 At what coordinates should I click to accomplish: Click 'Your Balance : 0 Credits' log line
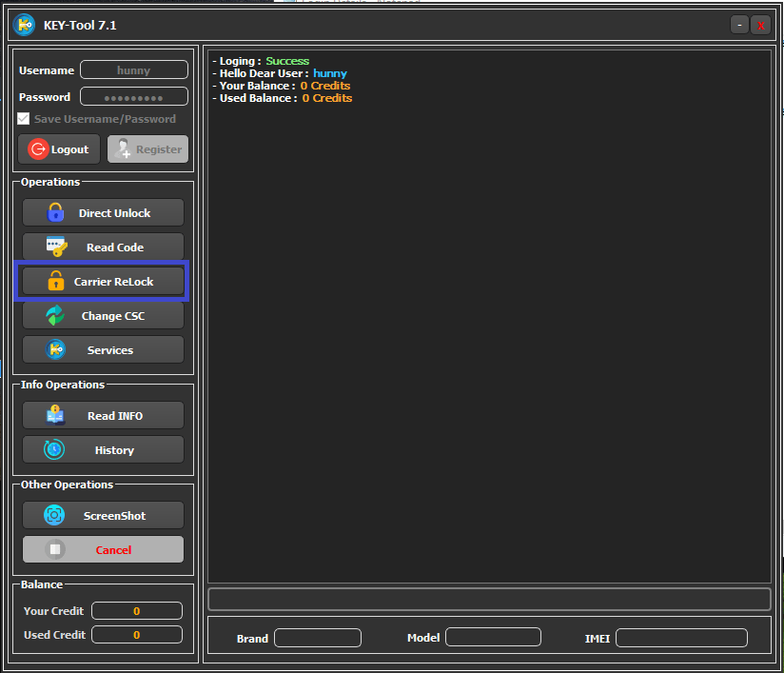pos(282,86)
